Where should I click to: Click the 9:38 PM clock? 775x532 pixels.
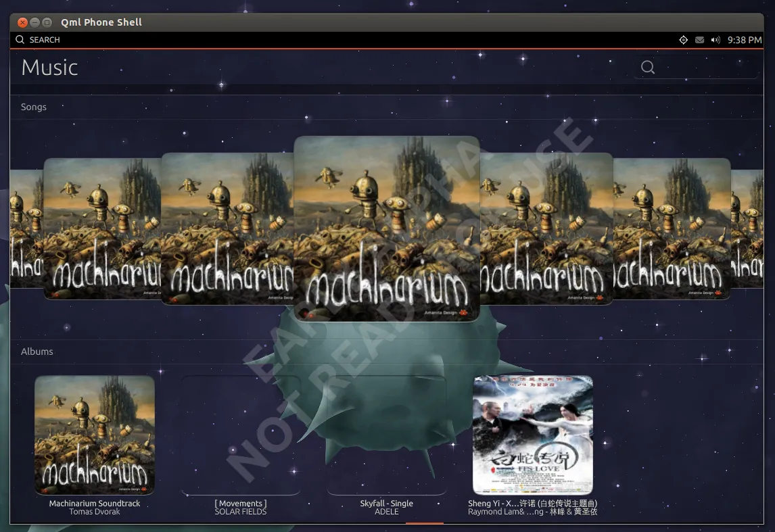[745, 40]
